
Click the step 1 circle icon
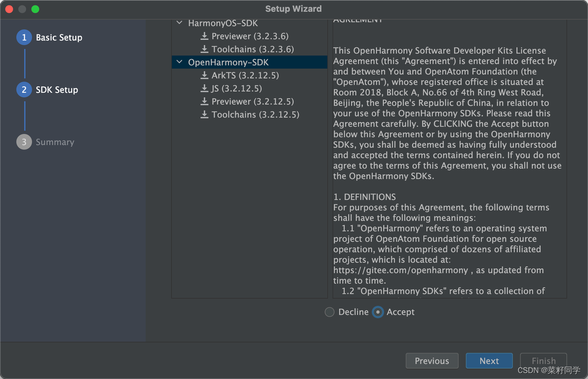click(24, 37)
